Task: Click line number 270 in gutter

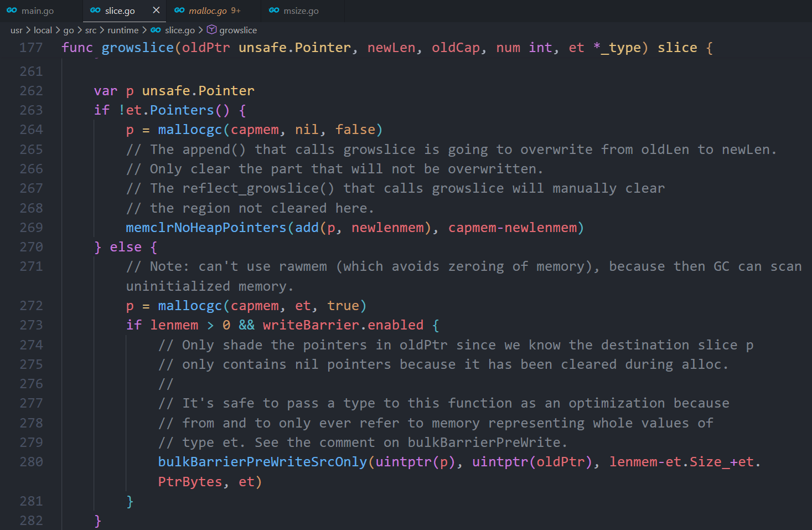Action: coord(31,247)
